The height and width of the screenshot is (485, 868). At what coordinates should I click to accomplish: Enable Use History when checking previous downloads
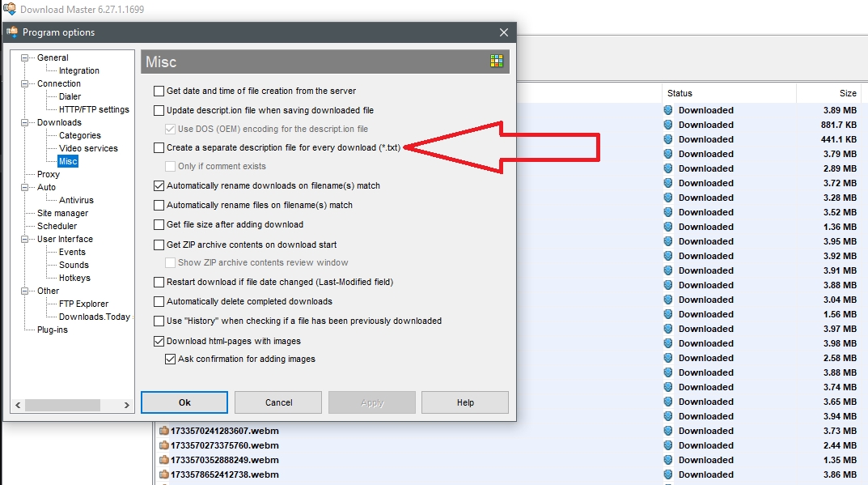tap(159, 321)
